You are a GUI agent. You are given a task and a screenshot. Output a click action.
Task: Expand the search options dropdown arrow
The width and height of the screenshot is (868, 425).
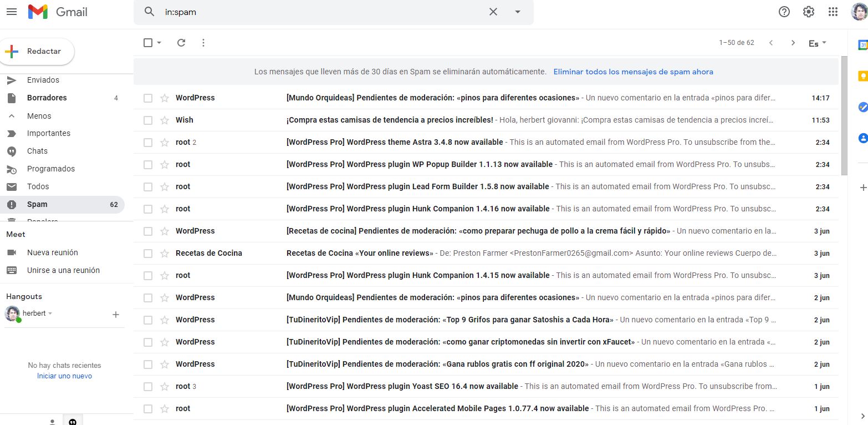(518, 12)
